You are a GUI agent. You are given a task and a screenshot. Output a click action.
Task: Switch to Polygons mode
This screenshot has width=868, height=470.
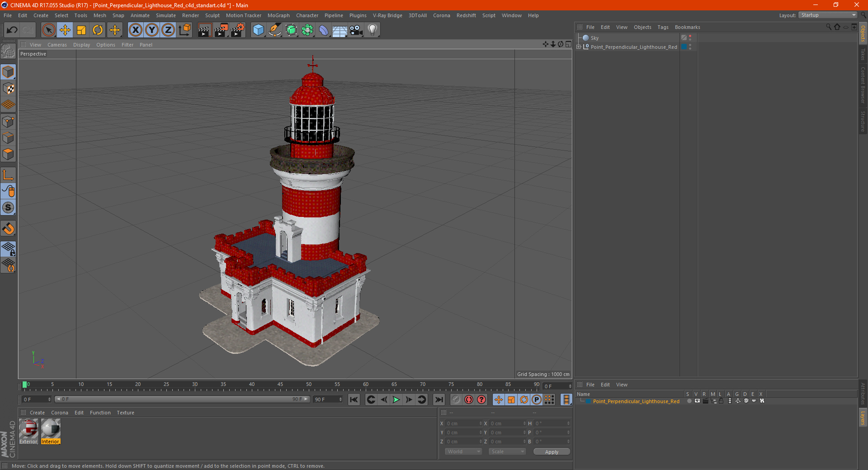click(9, 154)
